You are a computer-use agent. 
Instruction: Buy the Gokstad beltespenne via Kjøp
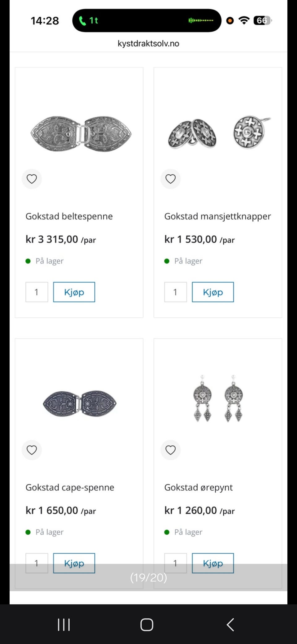click(74, 292)
